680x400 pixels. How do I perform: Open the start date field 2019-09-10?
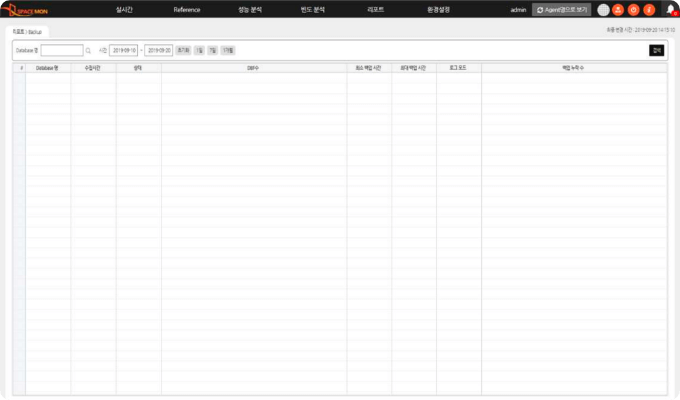click(124, 50)
